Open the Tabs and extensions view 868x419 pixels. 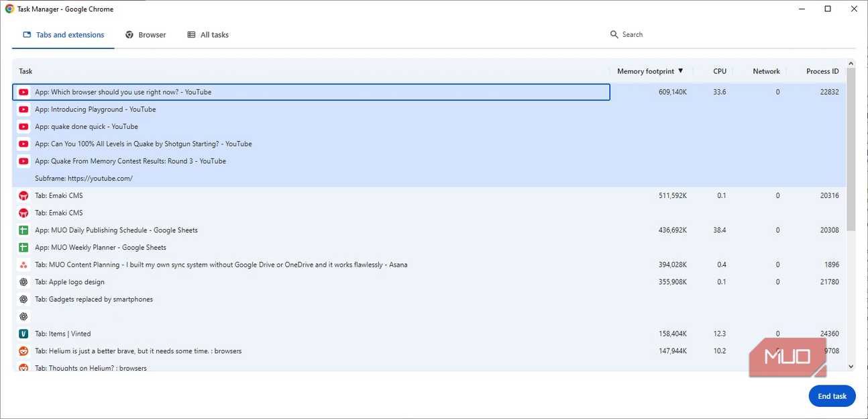click(64, 35)
